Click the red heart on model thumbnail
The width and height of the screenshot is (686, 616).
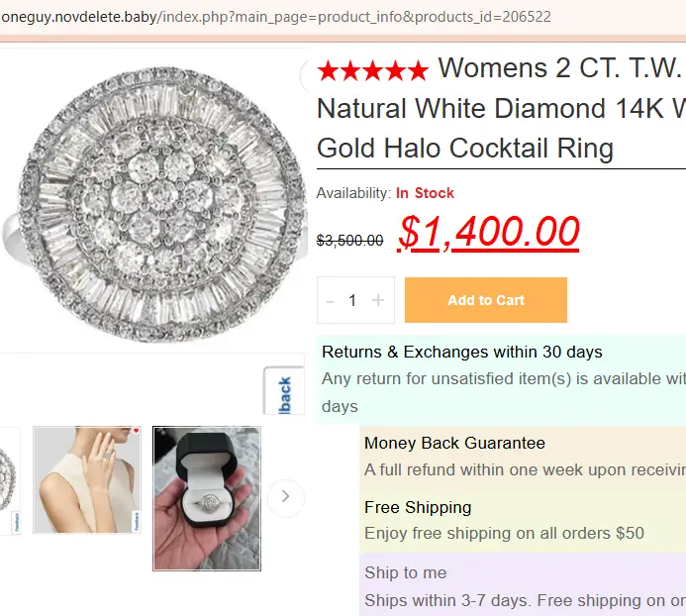pos(136,432)
